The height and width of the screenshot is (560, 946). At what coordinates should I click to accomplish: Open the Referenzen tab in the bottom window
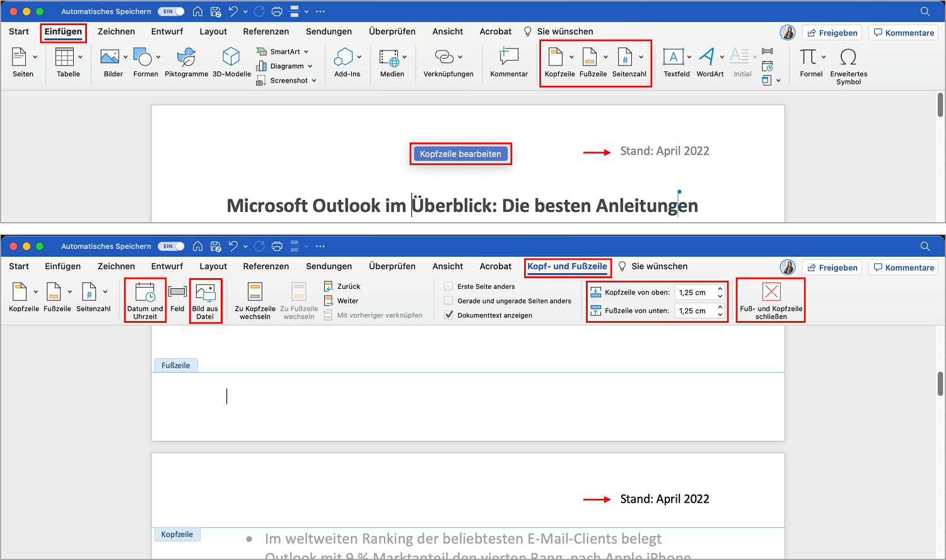pos(266,266)
